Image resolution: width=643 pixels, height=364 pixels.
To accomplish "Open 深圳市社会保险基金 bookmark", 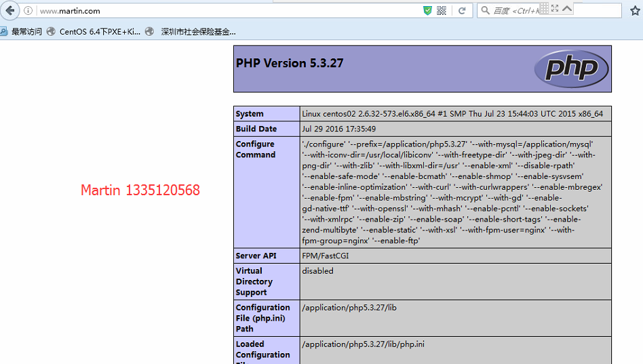I will pyautogui.click(x=198, y=32).
